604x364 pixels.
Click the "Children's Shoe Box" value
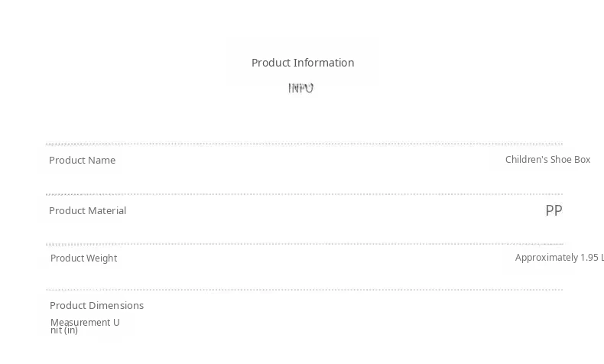tap(547, 160)
